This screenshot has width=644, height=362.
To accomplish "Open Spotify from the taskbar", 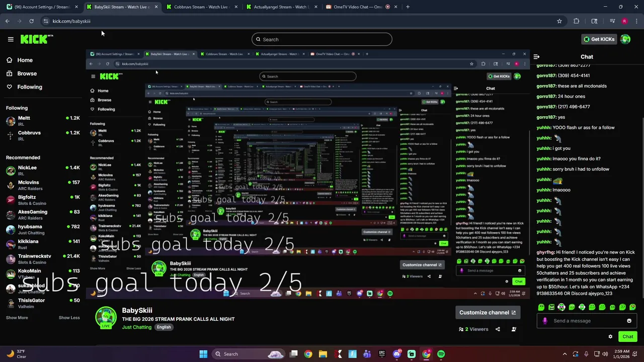I will [x=441, y=354].
